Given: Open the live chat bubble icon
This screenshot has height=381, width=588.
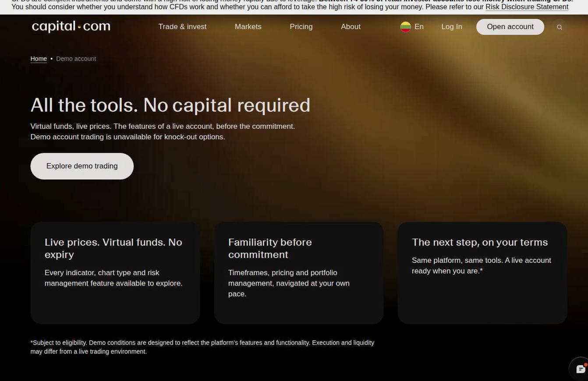Looking at the screenshot, I should click(581, 369).
